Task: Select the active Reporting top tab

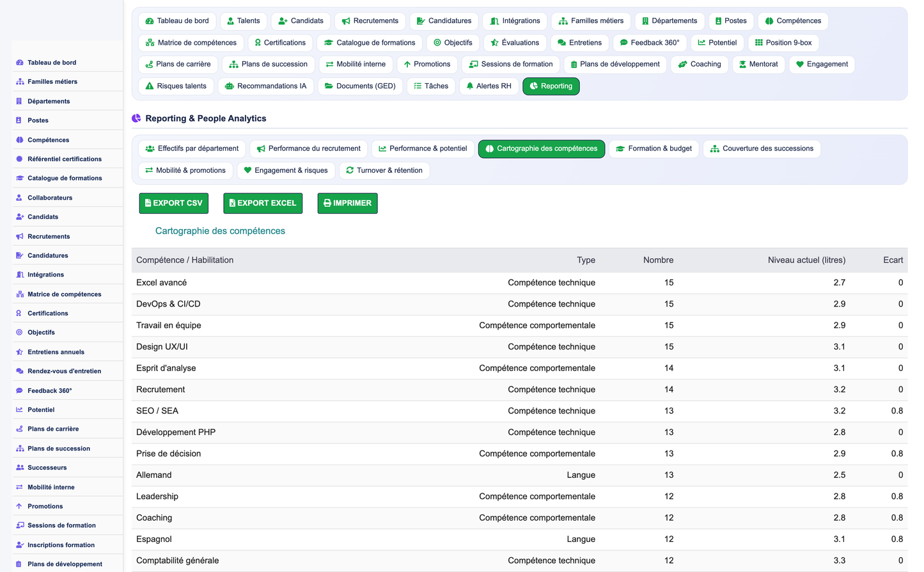Action: [551, 86]
